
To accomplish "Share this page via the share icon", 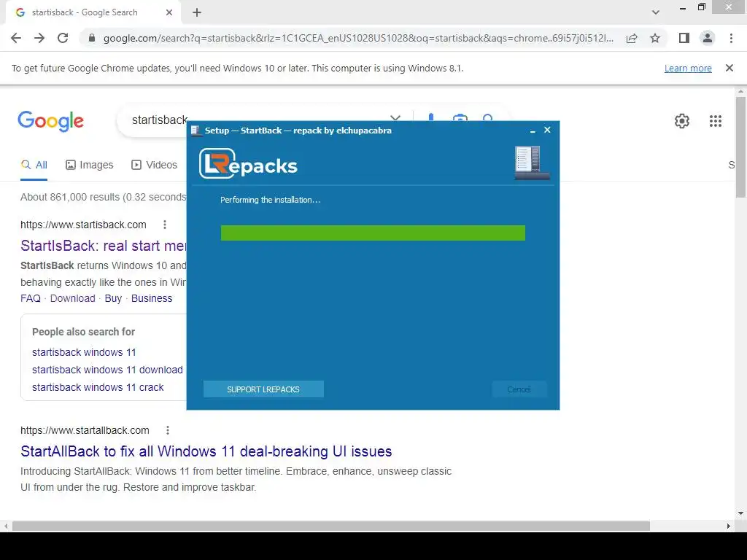I will [x=632, y=38].
